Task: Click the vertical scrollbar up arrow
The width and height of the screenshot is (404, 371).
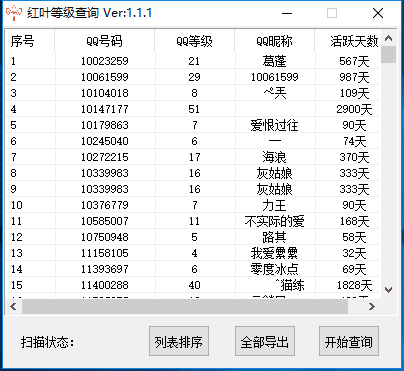Action: [x=388, y=38]
